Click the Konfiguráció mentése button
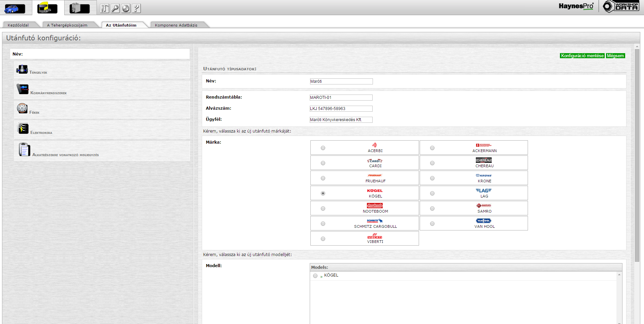Viewport: 644px width, 324px height. point(582,56)
